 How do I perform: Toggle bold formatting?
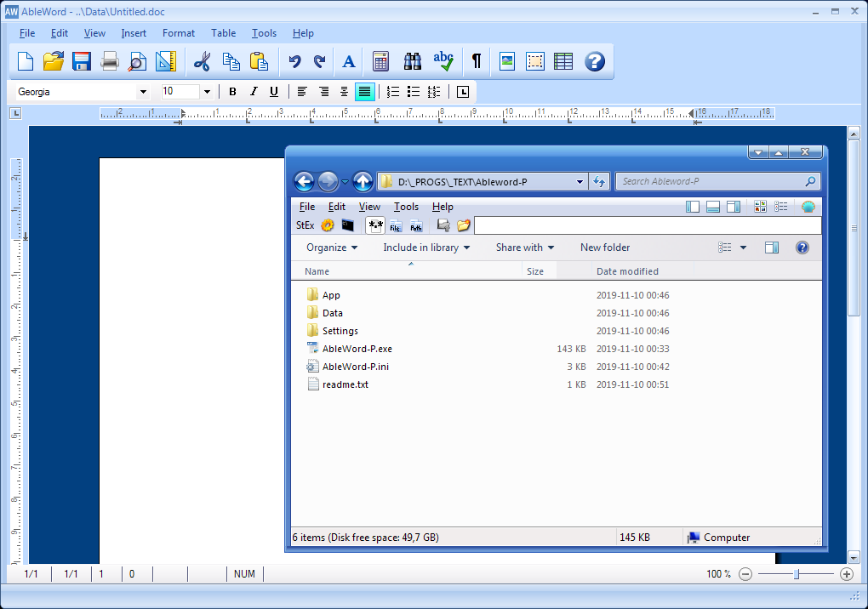(232, 92)
